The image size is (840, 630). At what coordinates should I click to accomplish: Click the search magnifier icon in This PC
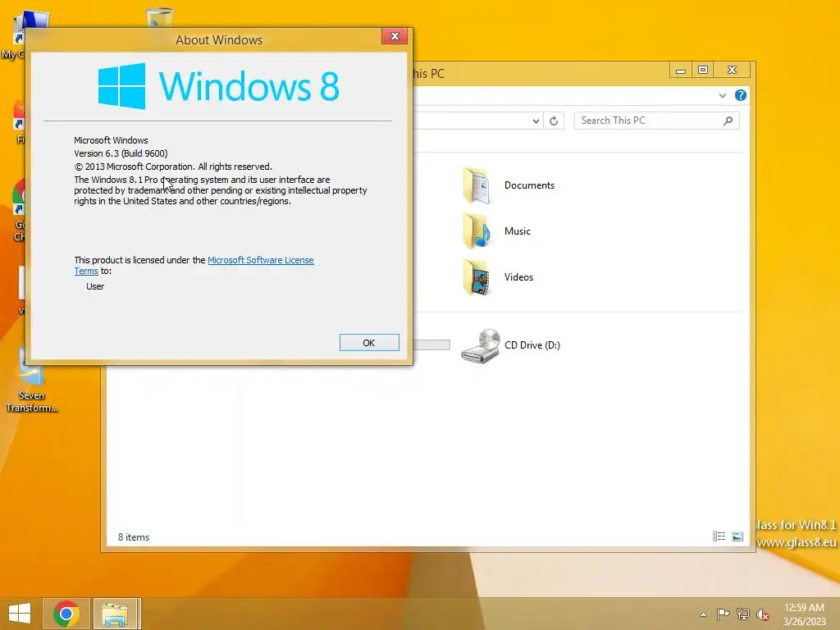pyautogui.click(x=728, y=121)
